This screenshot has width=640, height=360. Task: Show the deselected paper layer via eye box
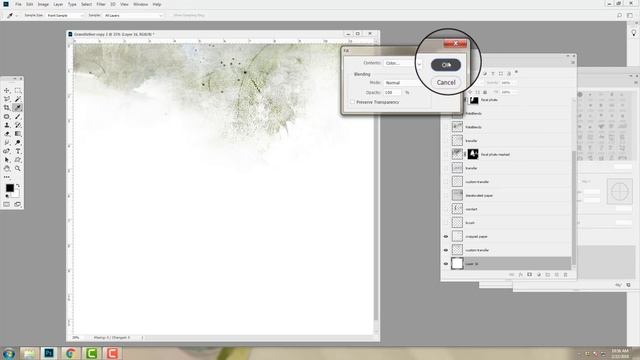446,195
